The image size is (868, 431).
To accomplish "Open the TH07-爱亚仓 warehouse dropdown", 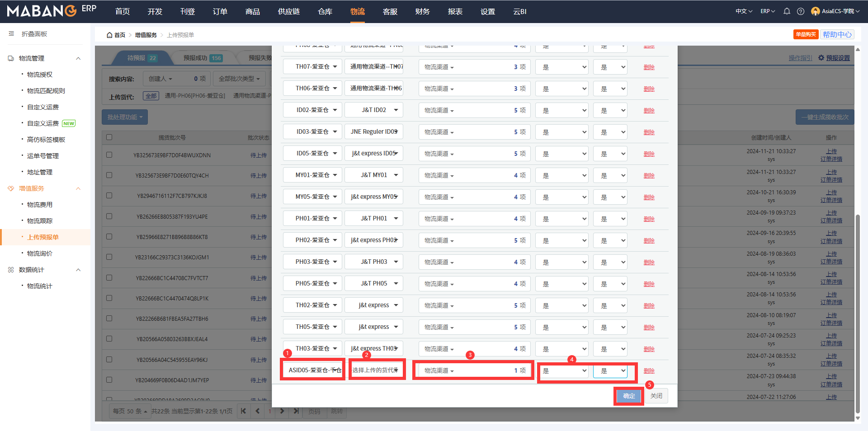I will 313,66.
